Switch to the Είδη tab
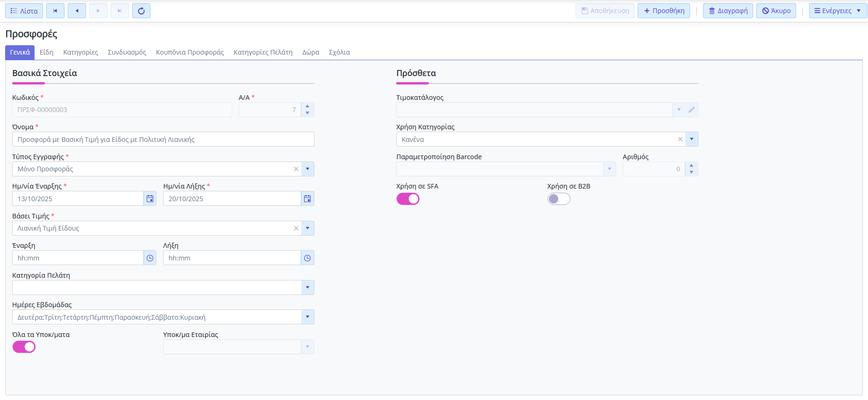The image size is (868, 400). coord(46,52)
